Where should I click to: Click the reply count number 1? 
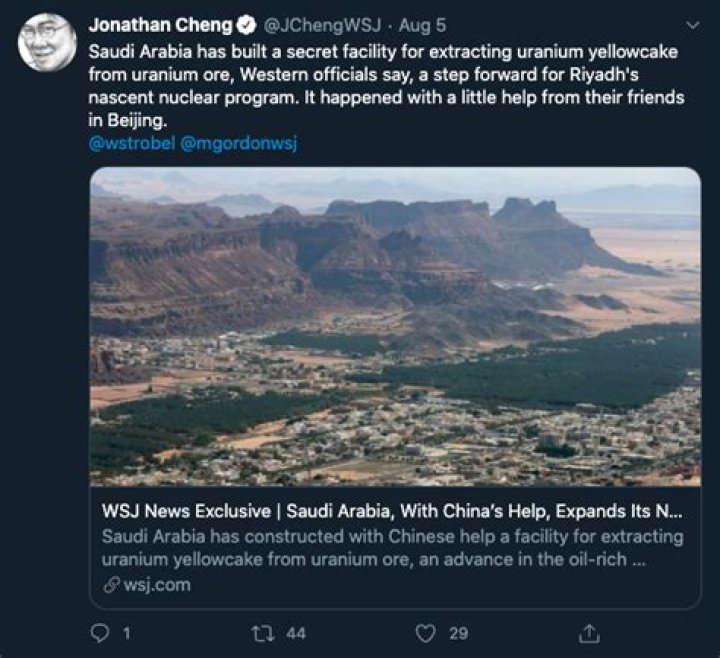(127, 634)
